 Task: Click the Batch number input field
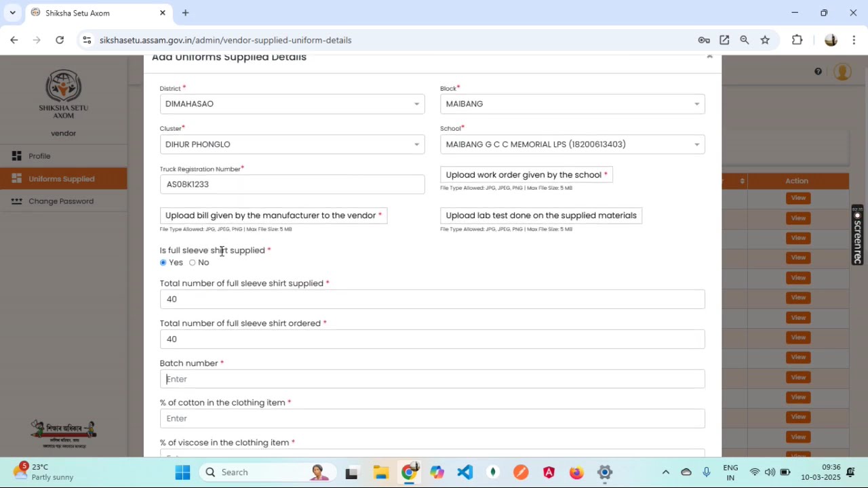tap(433, 379)
